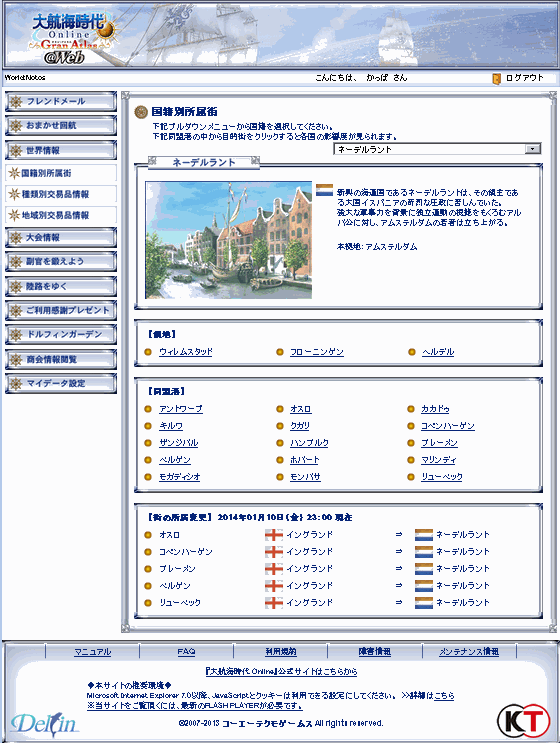Open the アントワープ allied port link
This screenshot has height=743, width=560.
tap(181, 408)
